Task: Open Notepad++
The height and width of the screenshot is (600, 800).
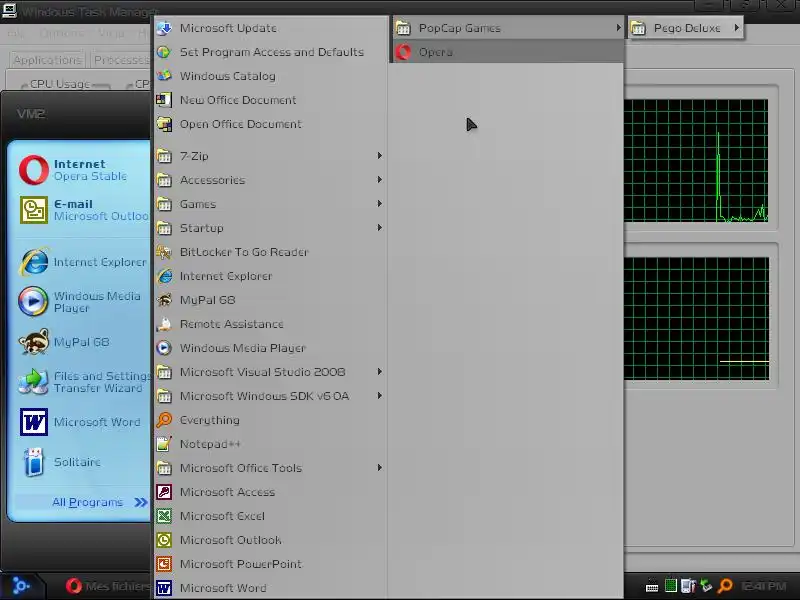Action: [x=270, y=444]
